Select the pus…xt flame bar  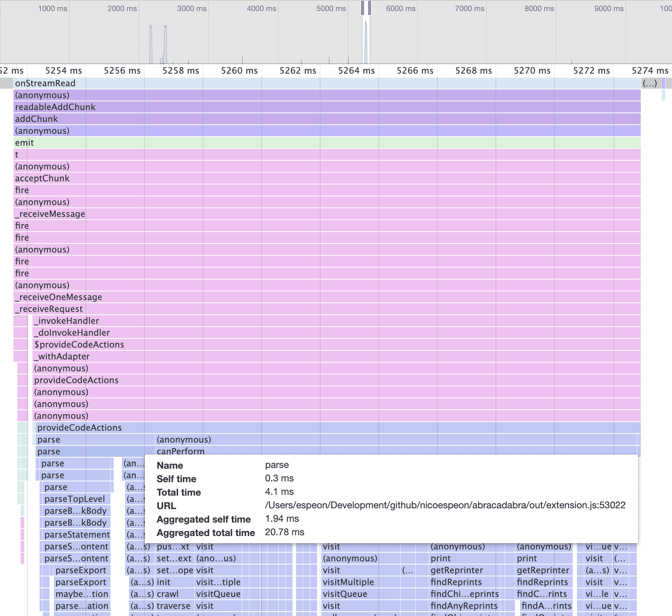coord(174,547)
